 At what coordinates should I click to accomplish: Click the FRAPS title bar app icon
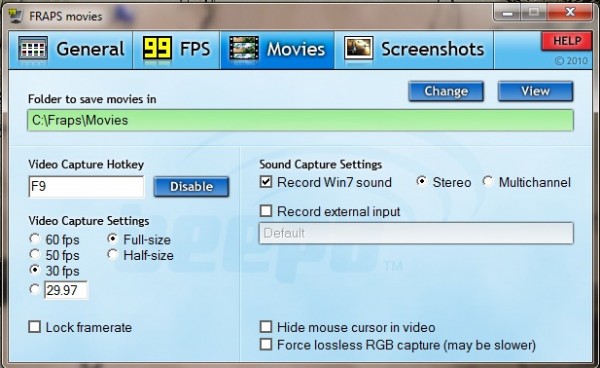click(16, 16)
